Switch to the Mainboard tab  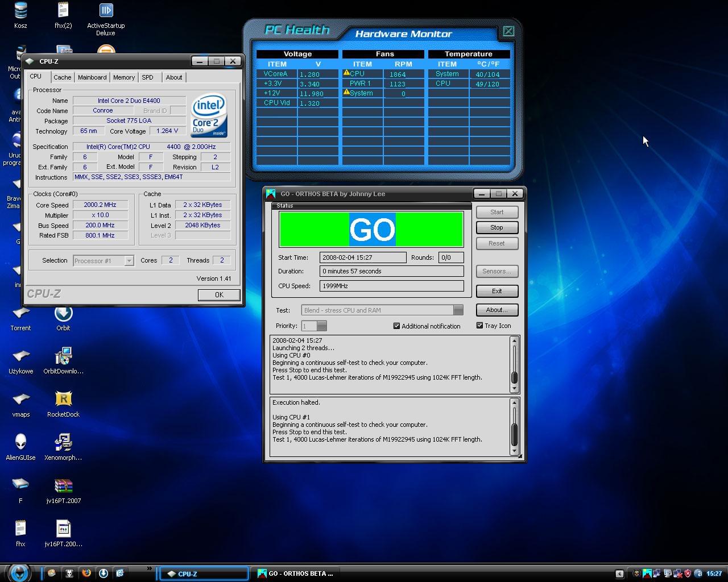[92, 77]
